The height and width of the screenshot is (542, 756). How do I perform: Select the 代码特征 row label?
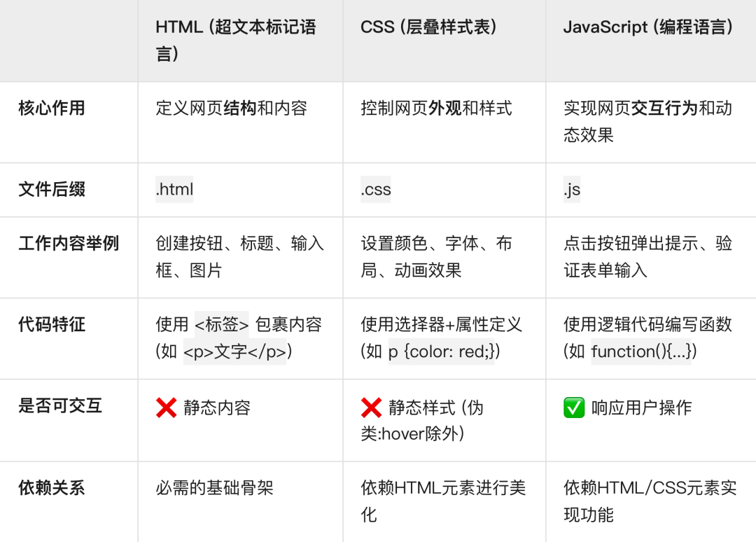[x=52, y=324]
